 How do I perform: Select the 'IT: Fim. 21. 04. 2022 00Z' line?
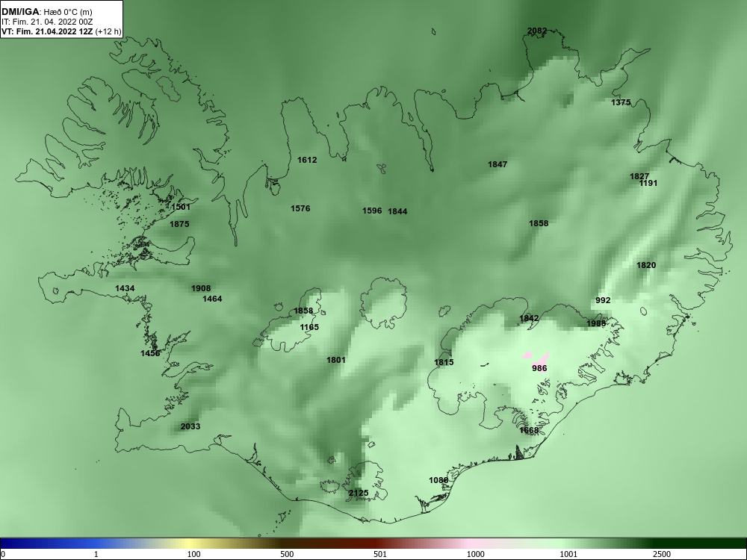point(47,22)
